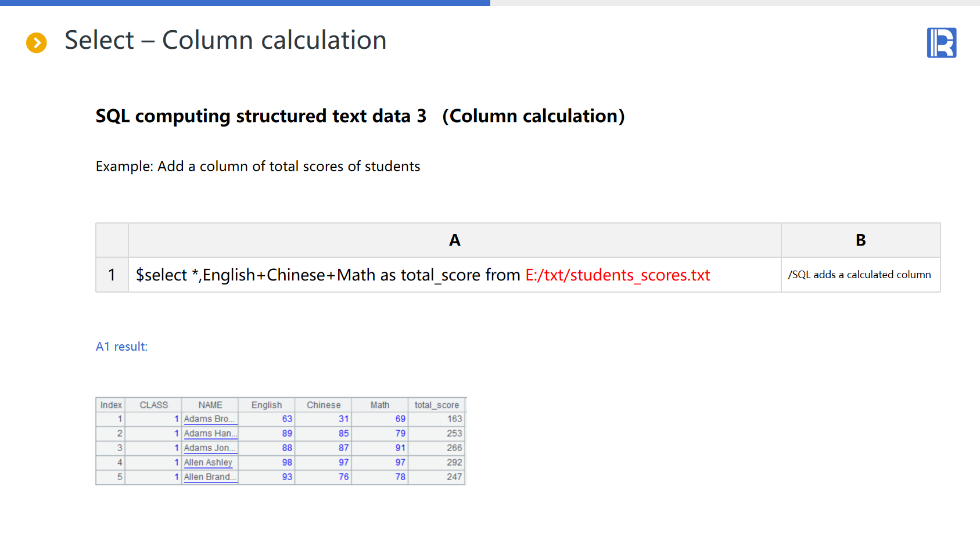The image size is (980, 551).
Task: Click the blue R logo icon
Action: click(x=941, y=43)
